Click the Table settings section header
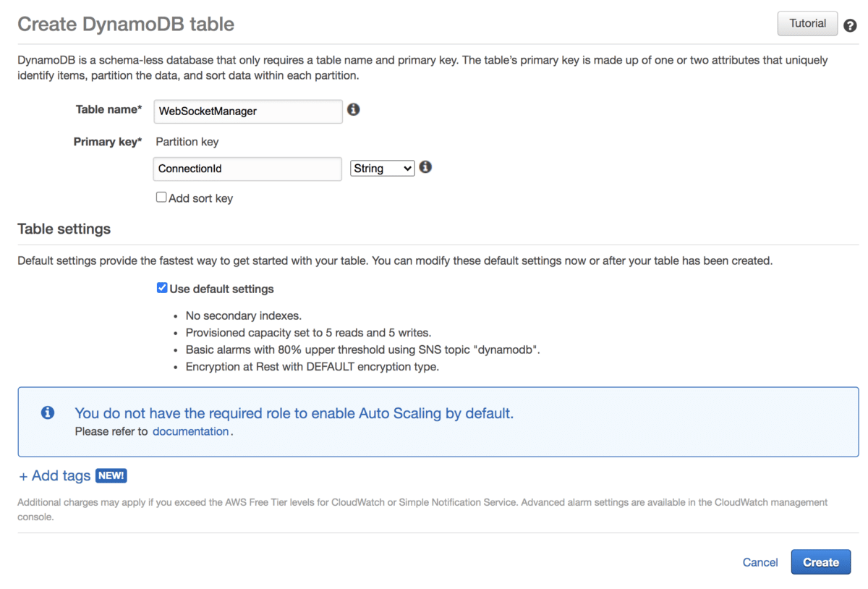This screenshot has width=868, height=589. (x=64, y=229)
